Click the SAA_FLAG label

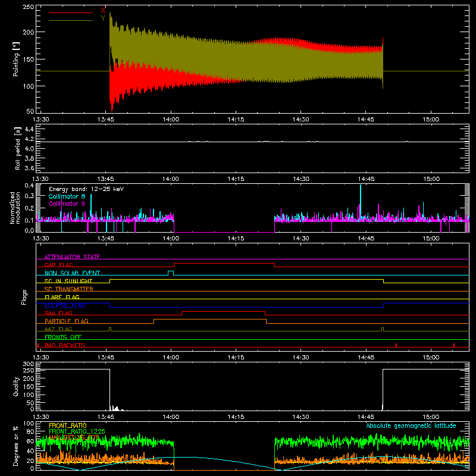pos(58,313)
